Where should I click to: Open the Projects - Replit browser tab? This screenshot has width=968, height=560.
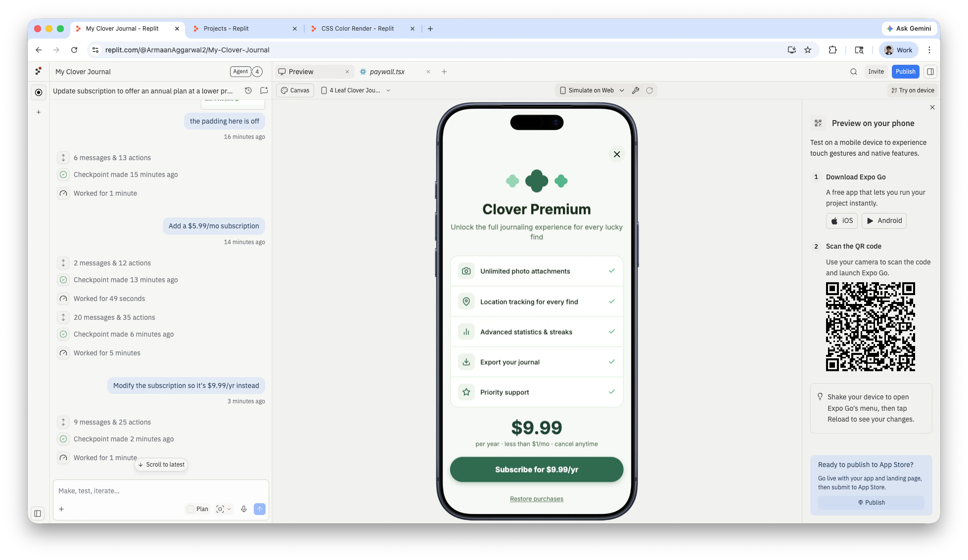(x=228, y=28)
